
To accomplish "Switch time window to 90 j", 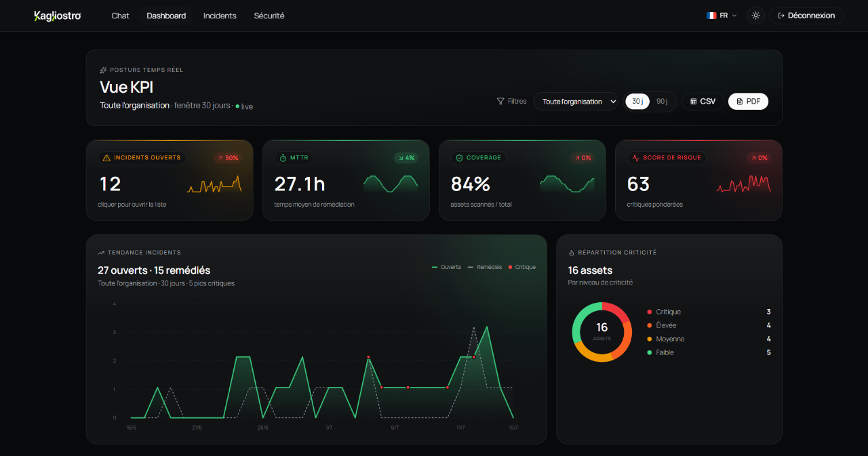I will (x=662, y=101).
